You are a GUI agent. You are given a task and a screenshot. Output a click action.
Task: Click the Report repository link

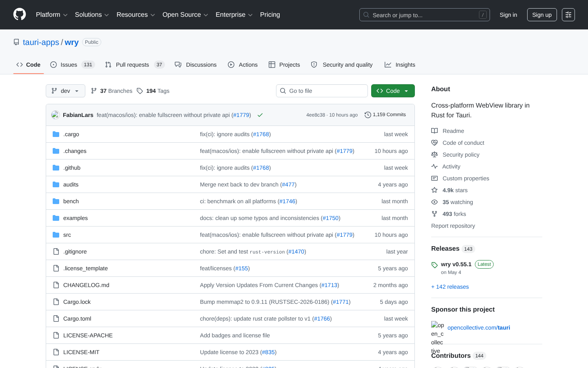pos(453,226)
